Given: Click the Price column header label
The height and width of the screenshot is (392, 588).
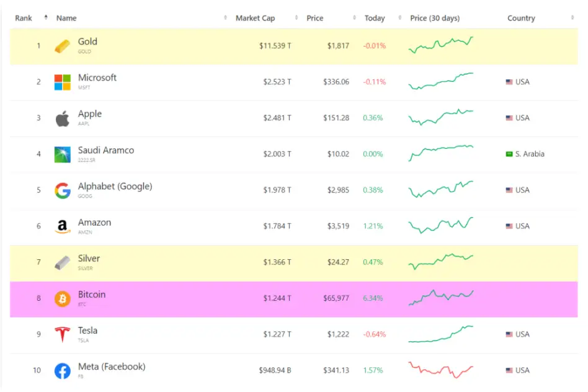Looking at the screenshot, I should [314, 18].
